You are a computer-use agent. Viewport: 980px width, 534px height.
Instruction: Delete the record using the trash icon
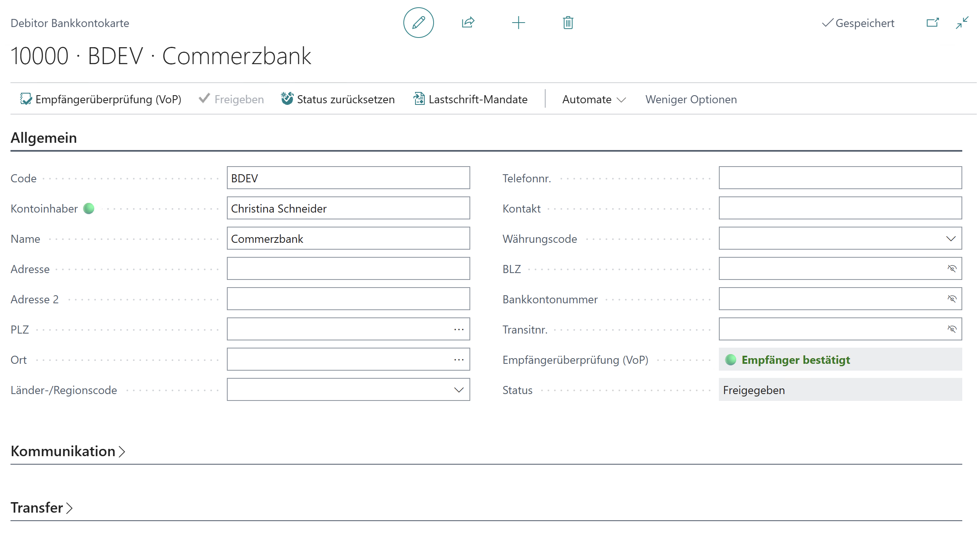tap(568, 23)
